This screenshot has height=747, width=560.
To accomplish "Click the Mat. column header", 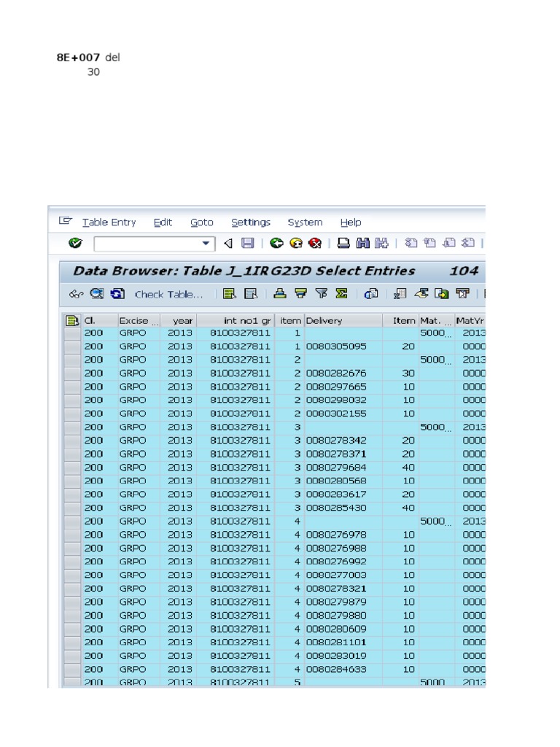I will tap(436, 321).
